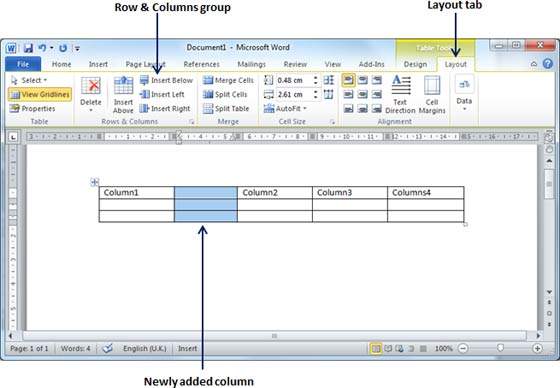Viewport: 560px width, 388px height.
Task: Click the tab selector at ruler corner
Action: (x=13, y=137)
